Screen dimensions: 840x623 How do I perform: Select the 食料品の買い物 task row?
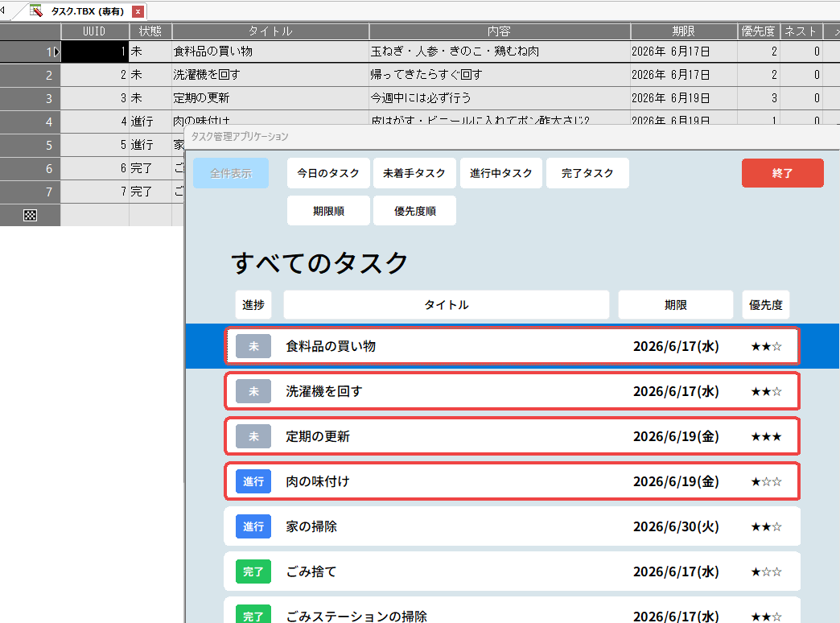[x=513, y=346]
